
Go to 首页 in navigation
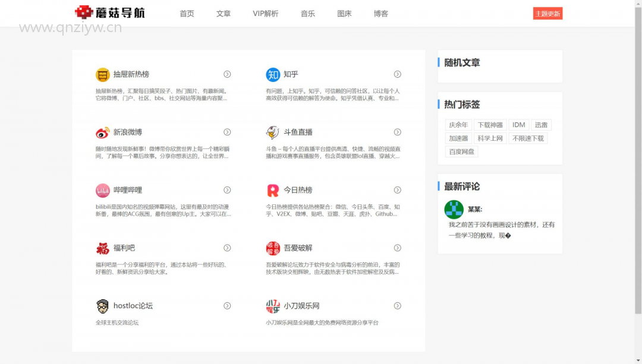pyautogui.click(x=187, y=14)
